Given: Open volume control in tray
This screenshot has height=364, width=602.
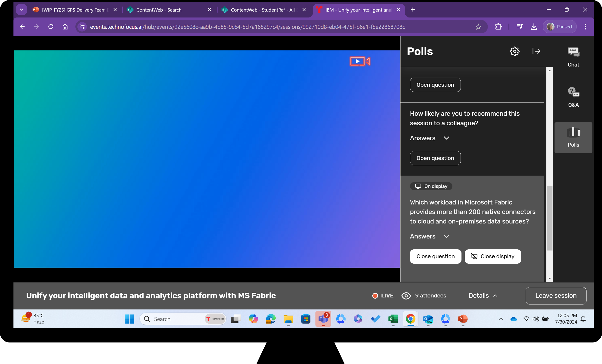Looking at the screenshot, I should pyautogui.click(x=535, y=319).
